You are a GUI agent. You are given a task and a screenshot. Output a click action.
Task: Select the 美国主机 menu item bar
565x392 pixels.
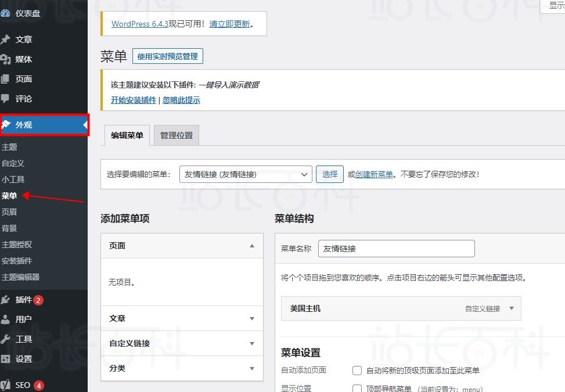[x=401, y=308]
